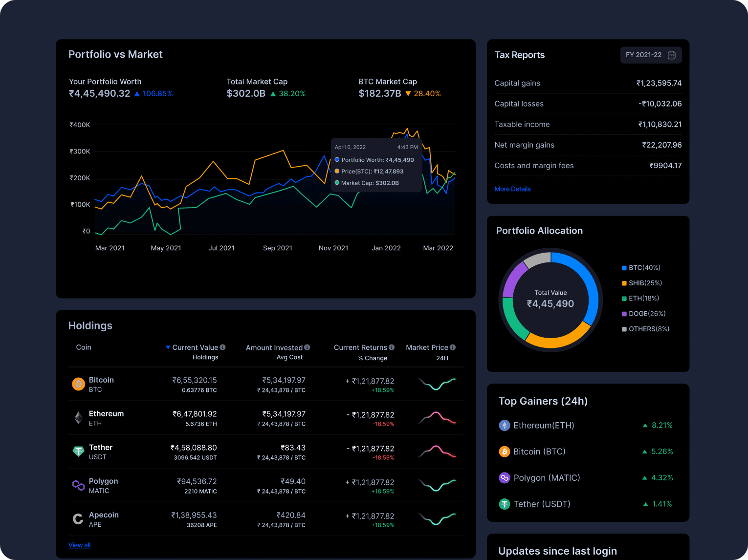Open More Details under Tax Reports

tap(512, 189)
